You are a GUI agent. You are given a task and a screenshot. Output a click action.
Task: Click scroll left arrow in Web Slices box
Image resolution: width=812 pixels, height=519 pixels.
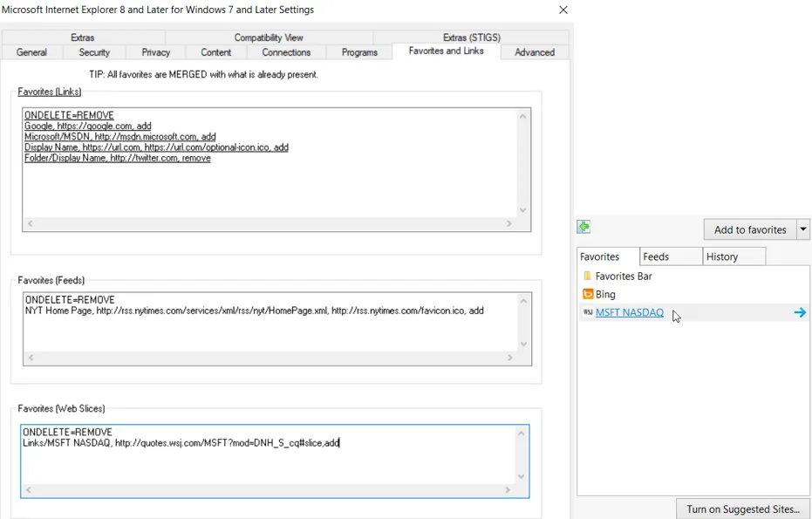(x=29, y=489)
